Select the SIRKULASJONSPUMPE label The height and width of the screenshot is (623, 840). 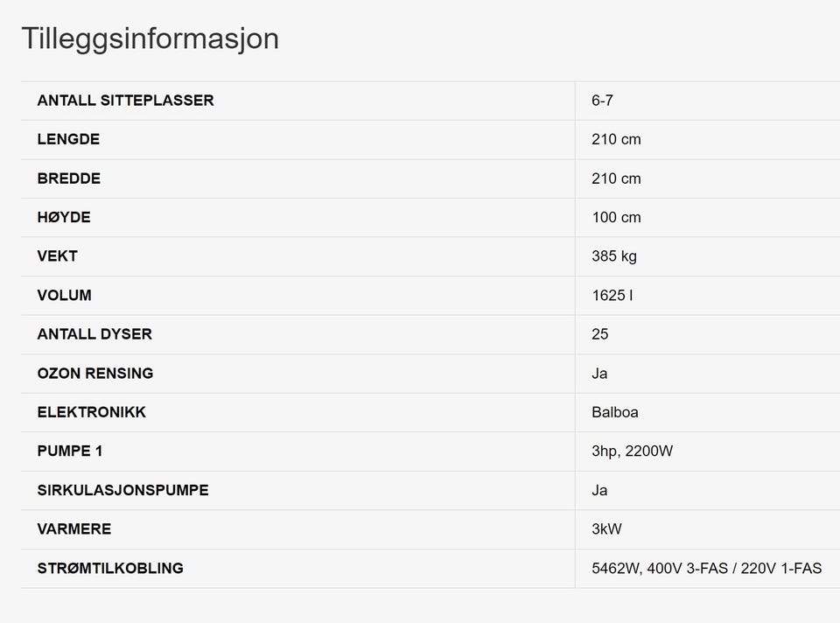click(123, 490)
